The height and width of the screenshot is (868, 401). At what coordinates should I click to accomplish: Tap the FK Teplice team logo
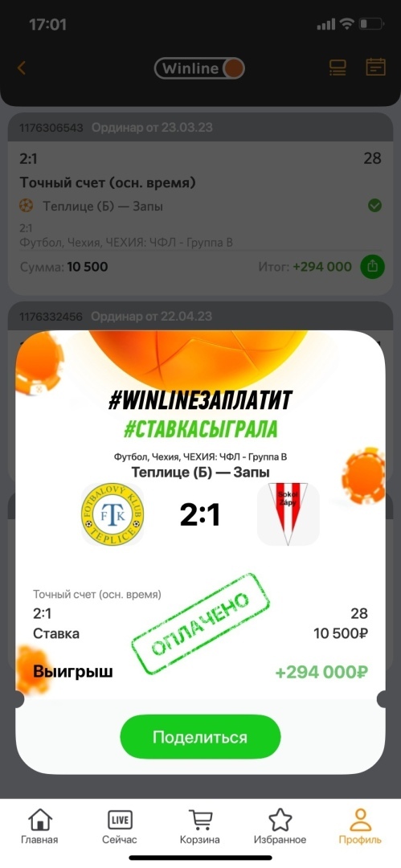point(113,514)
